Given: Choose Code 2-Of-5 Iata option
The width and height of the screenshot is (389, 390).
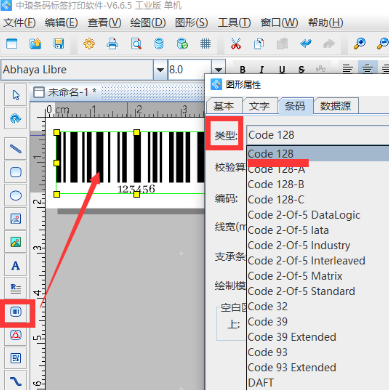Looking at the screenshot, I should 318,230.
